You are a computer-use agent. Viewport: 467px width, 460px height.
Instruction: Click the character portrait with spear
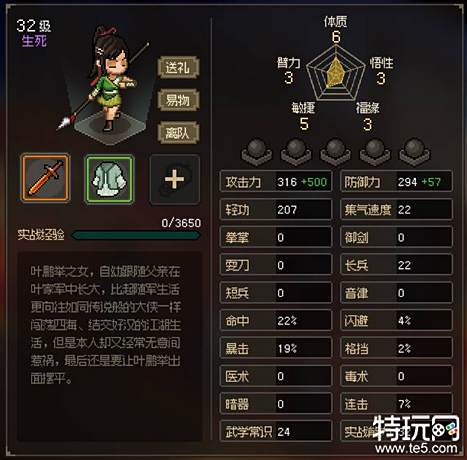pyautogui.click(x=107, y=85)
